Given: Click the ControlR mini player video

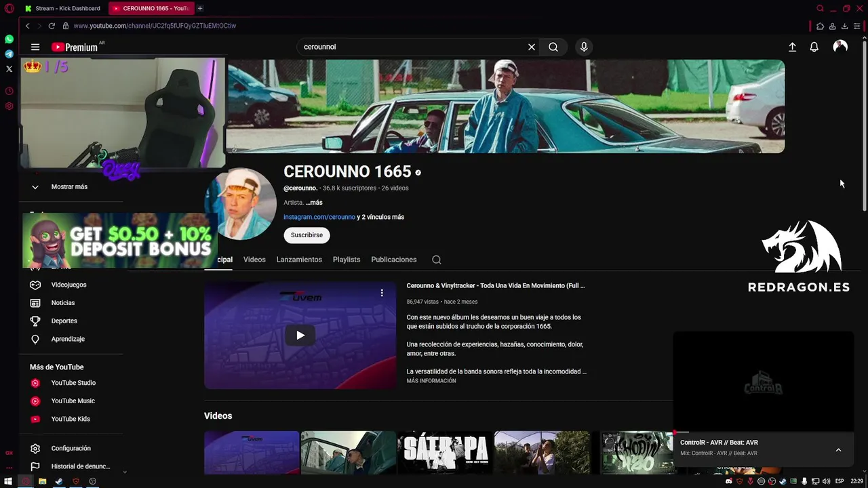Looking at the screenshot, I should pyautogui.click(x=763, y=382).
